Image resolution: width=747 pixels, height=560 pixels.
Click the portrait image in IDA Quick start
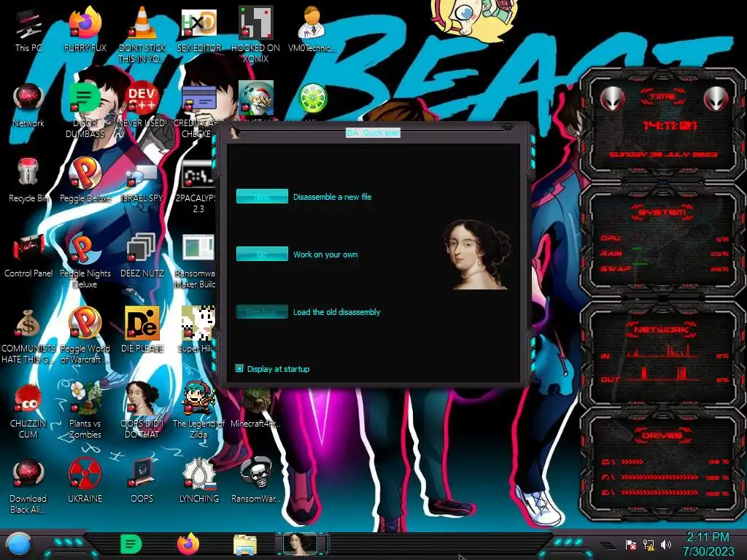(477, 254)
